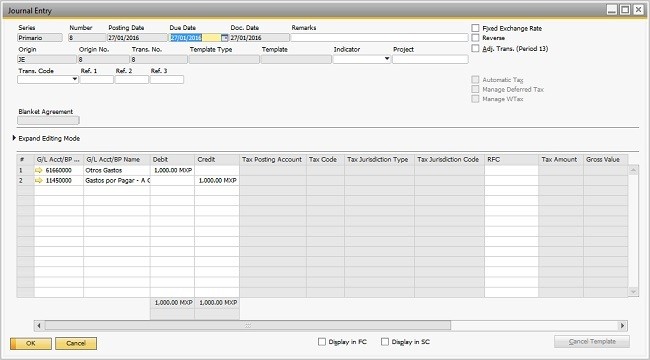The height and width of the screenshot is (360, 650).
Task: Toggle the Automatic Tax checkbox
Action: click(475, 79)
